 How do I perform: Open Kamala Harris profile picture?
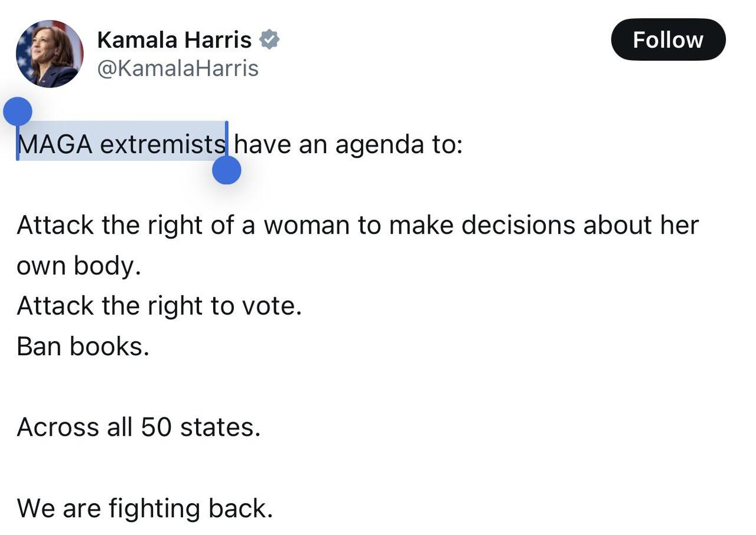pyautogui.click(x=50, y=54)
